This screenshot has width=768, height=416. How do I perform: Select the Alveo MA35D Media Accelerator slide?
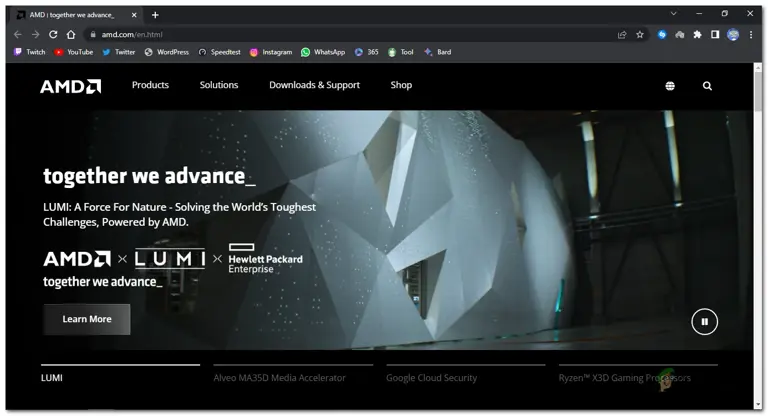pyautogui.click(x=279, y=378)
